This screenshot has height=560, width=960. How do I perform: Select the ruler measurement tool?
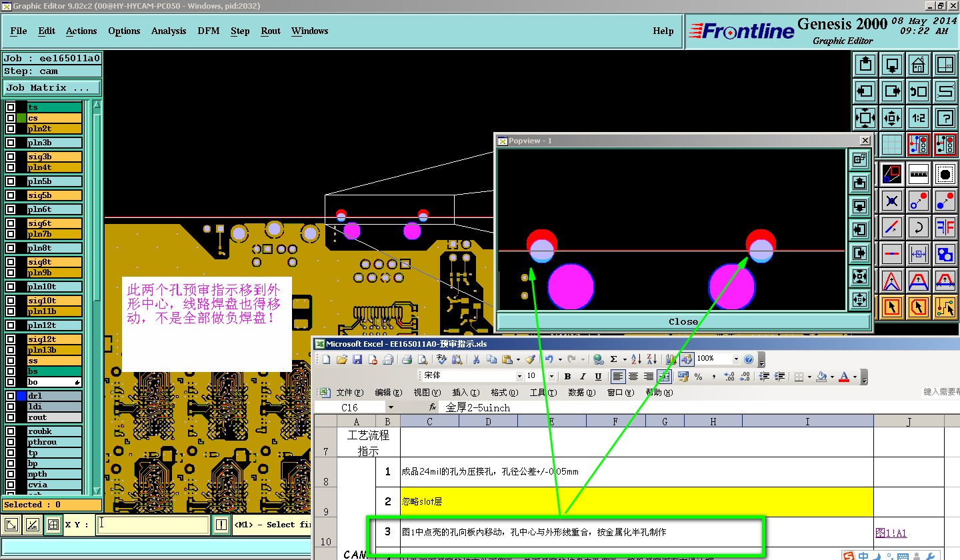coord(919,173)
